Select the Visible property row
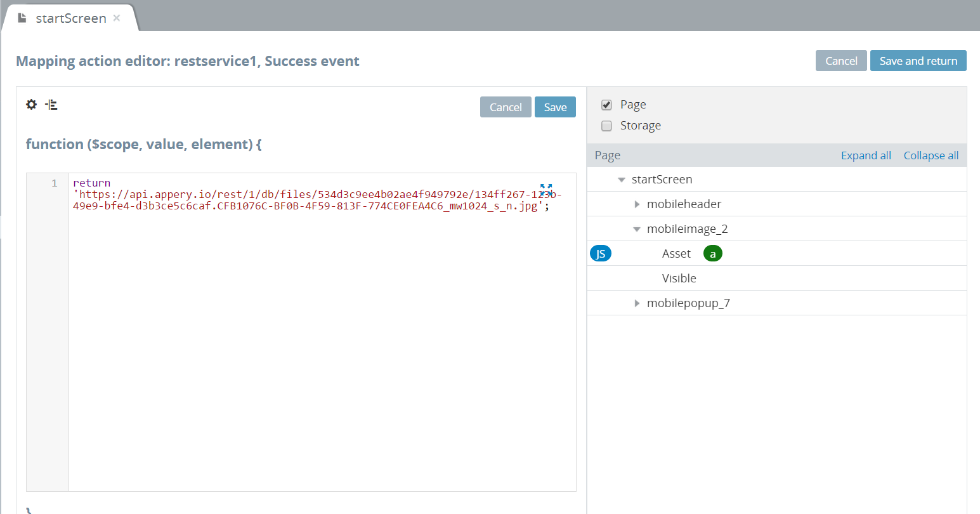 (x=679, y=279)
